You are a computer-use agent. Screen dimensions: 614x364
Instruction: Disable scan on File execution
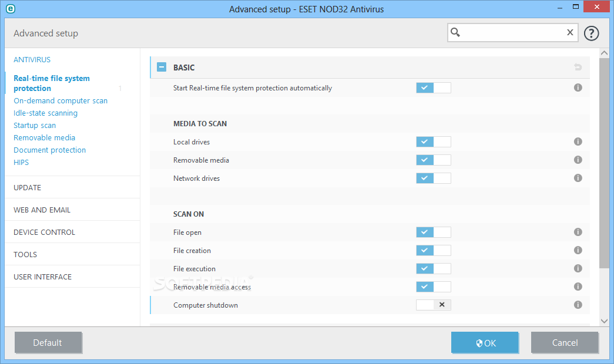point(434,268)
